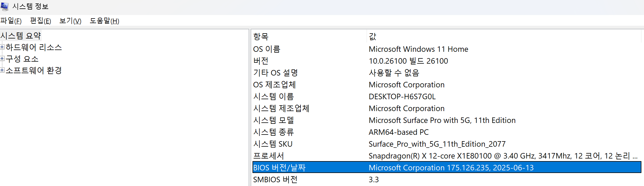Select the BIOS 버전/날짜 row label

[x=279, y=167]
